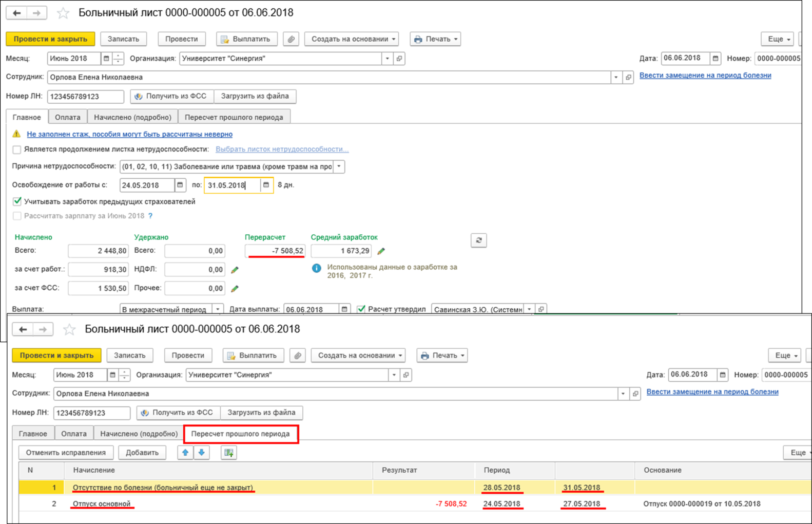Open calendar for release start date 24.05.2018
The width and height of the screenshot is (812, 524).
pos(180,185)
